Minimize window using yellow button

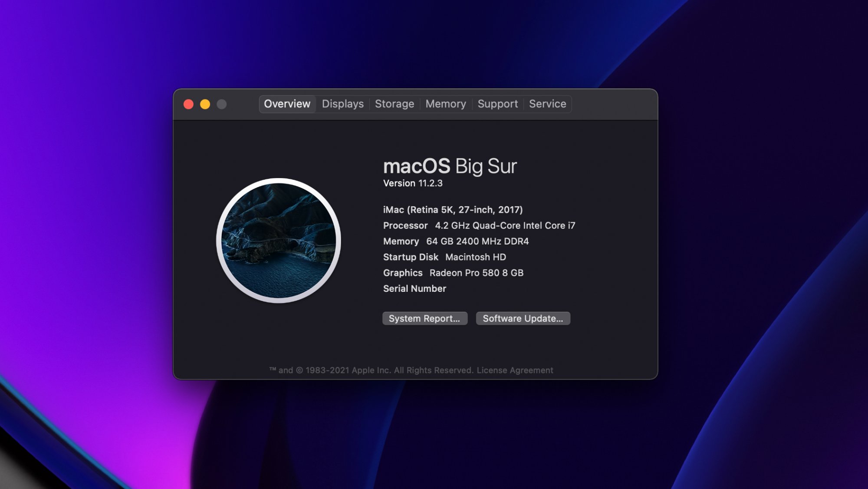[x=205, y=104]
